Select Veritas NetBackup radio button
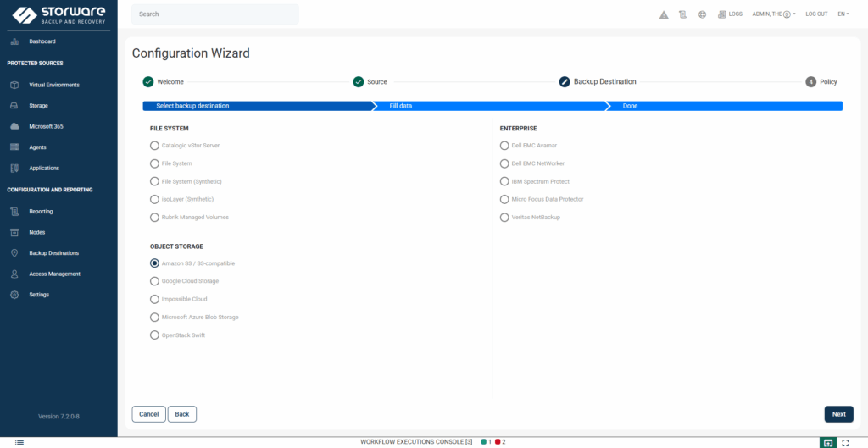 pos(505,218)
